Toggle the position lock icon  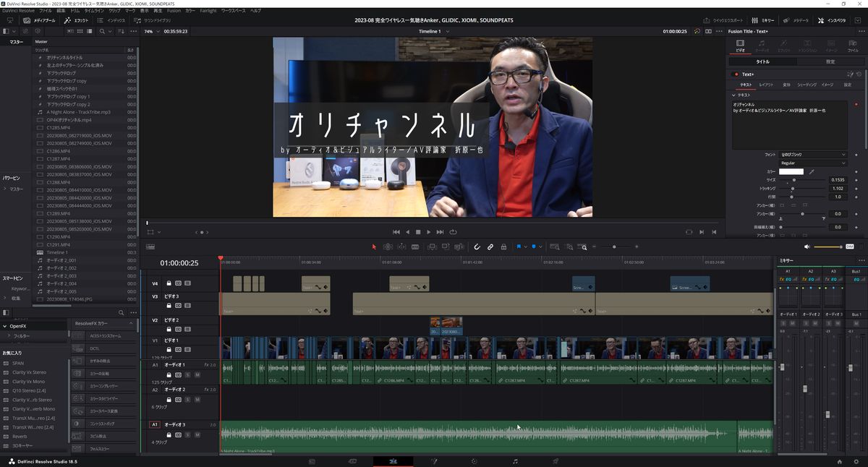coord(503,247)
